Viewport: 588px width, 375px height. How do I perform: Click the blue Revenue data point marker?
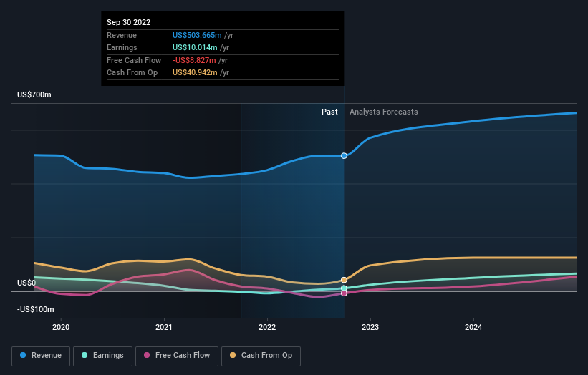click(x=344, y=156)
